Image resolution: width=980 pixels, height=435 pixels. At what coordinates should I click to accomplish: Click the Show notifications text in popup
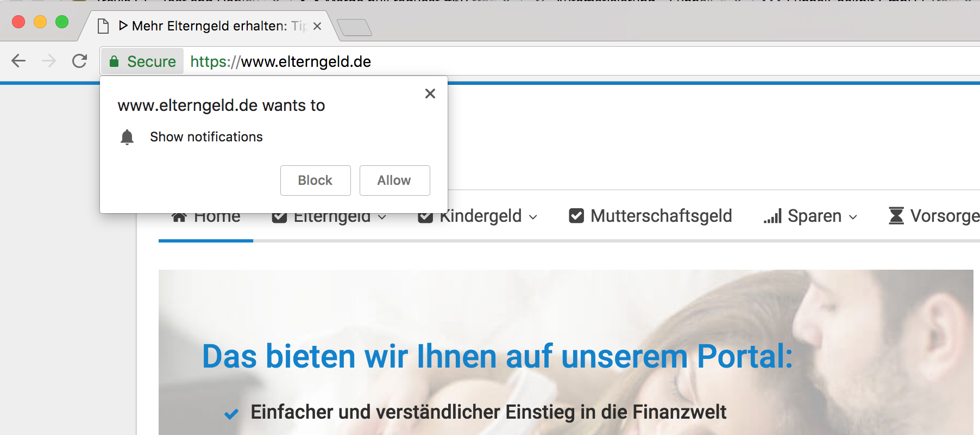coord(206,137)
